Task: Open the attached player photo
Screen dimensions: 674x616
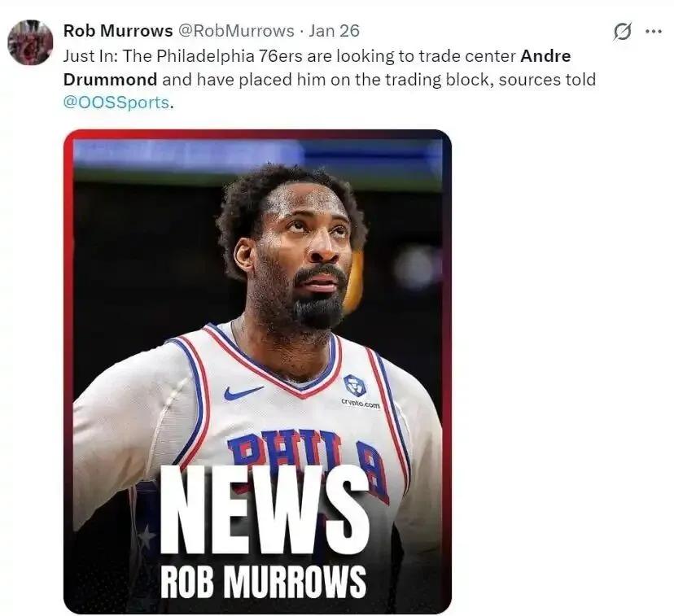Action: coord(257,372)
